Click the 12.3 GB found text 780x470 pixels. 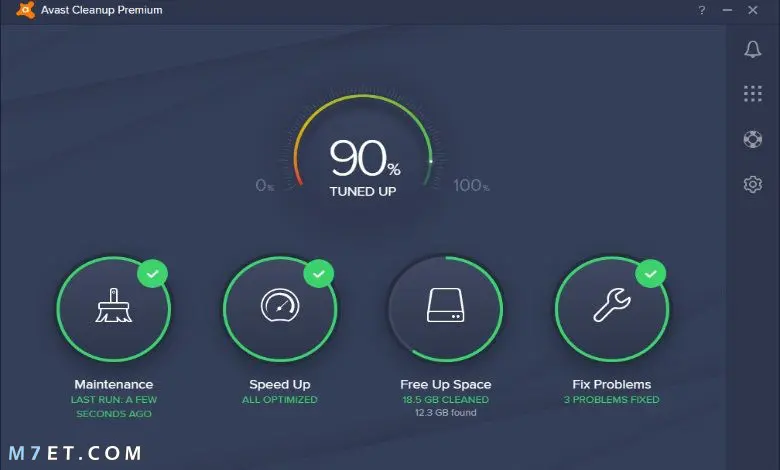click(446, 413)
